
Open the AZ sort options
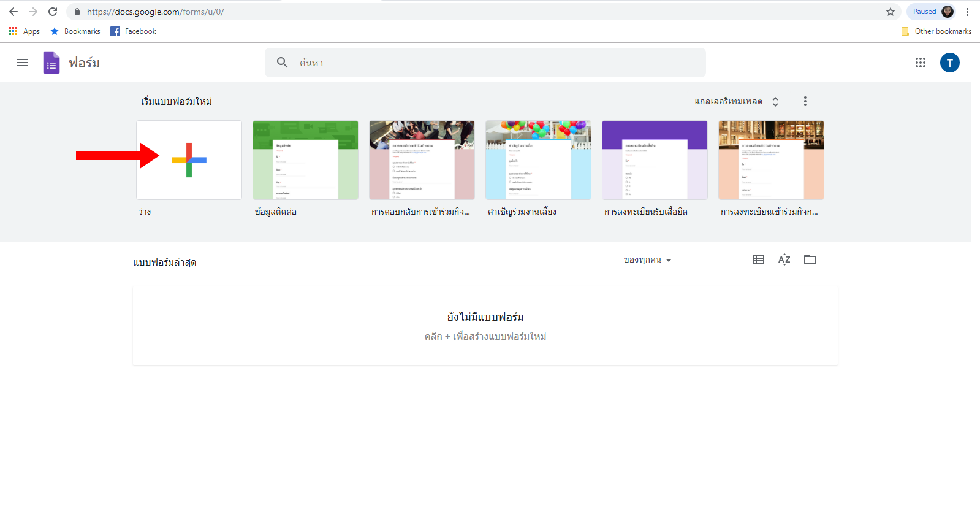click(x=784, y=259)
